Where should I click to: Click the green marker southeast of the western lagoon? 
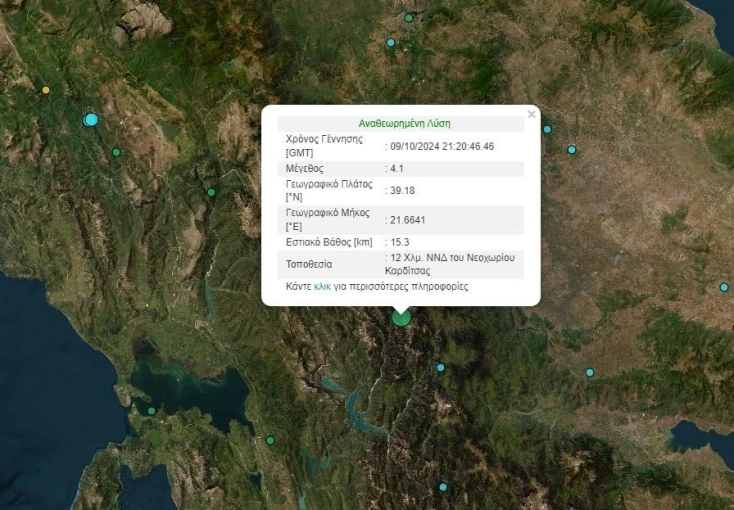point(270,440)
